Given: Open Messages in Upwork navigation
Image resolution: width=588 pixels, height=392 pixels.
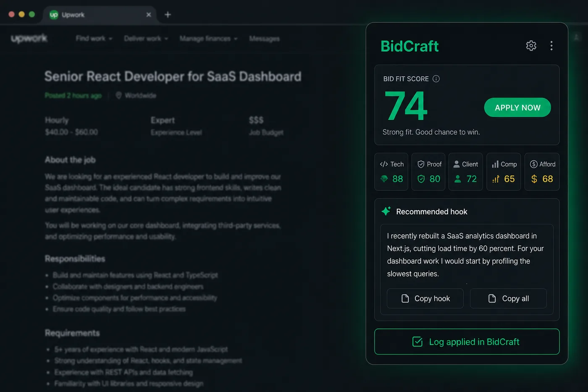Looking at the screenshot, I should coord(264,38).
